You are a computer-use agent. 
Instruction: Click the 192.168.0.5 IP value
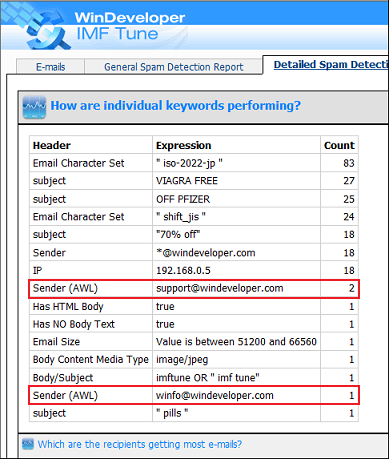pyautogui.click(x=236, y=270)
